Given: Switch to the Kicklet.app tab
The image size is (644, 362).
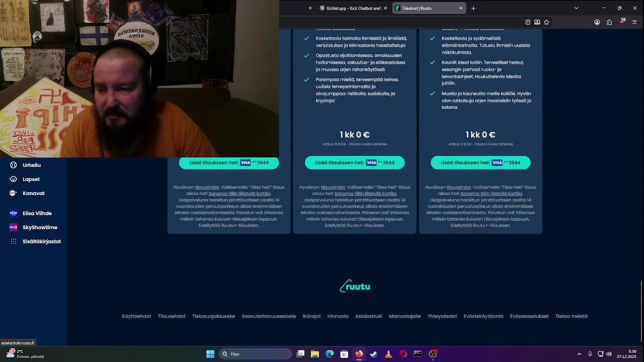Looking at the screenshot, I should click(353, 8).
